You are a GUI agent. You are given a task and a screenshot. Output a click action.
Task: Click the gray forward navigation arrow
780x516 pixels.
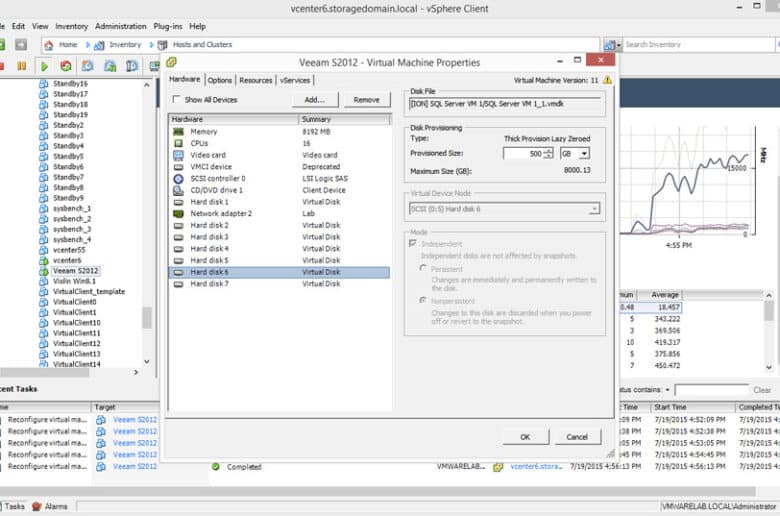coord(21,45)
